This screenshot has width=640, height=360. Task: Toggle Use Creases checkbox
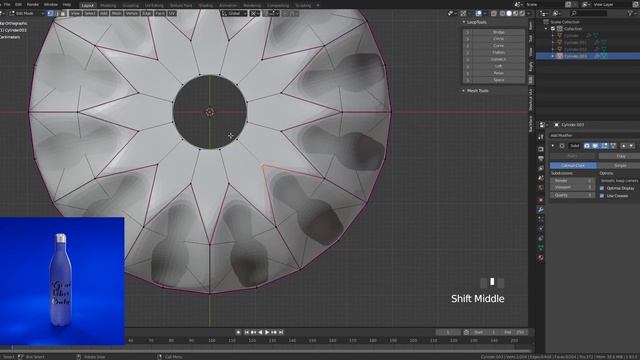(602, 196)
